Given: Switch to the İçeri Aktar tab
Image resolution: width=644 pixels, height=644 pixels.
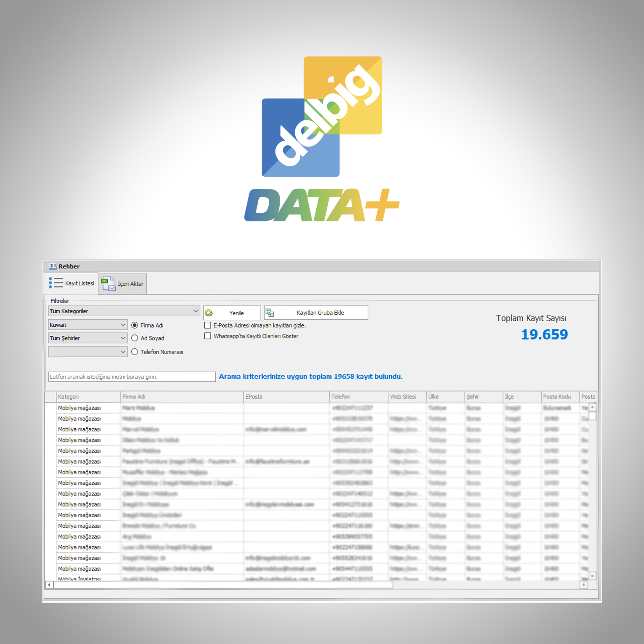Looking at the screenshot, I should (x=122, y=284).
